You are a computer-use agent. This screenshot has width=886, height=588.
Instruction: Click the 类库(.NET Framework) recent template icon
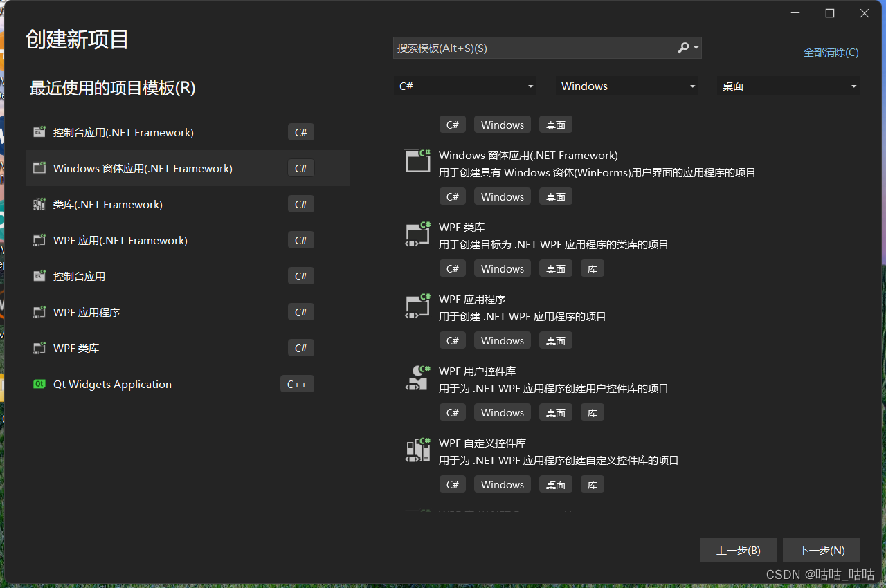point(39,204)
